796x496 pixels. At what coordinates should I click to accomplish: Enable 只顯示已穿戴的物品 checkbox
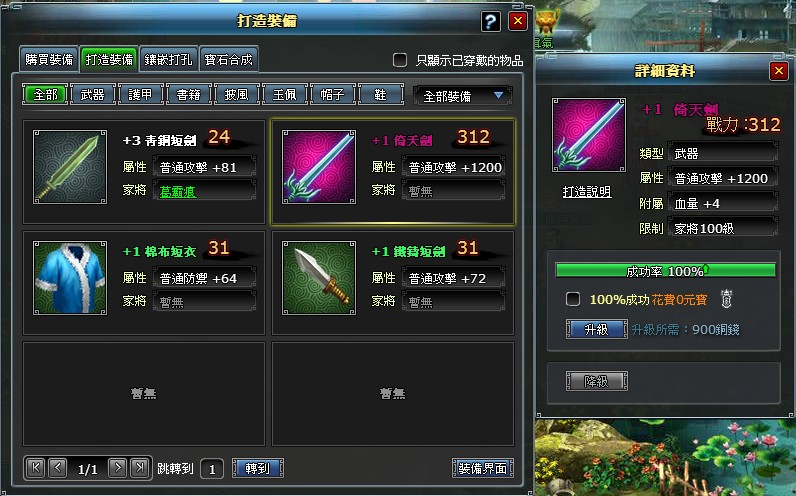click(x=400, y=60)
